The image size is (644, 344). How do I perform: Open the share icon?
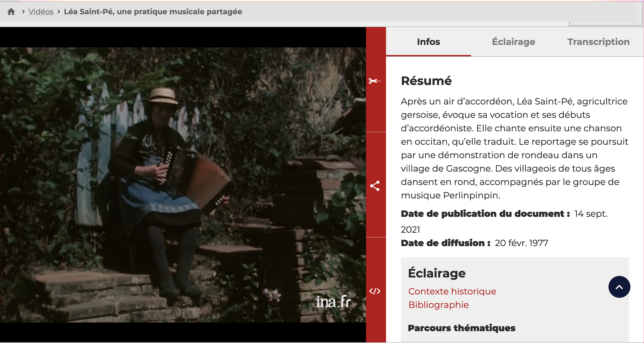click(375, 186)
